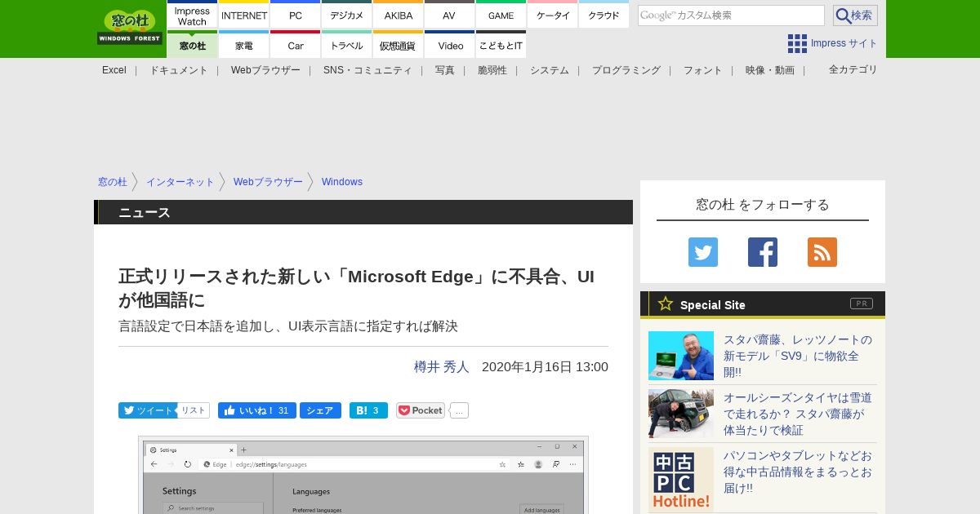Click the PR badge in Special Site

pyautogui.click(x=862, y=304)
